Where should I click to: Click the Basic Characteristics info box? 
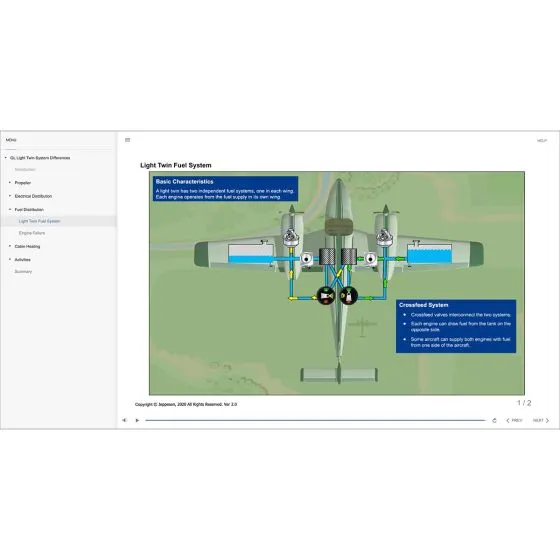(225, 189)
